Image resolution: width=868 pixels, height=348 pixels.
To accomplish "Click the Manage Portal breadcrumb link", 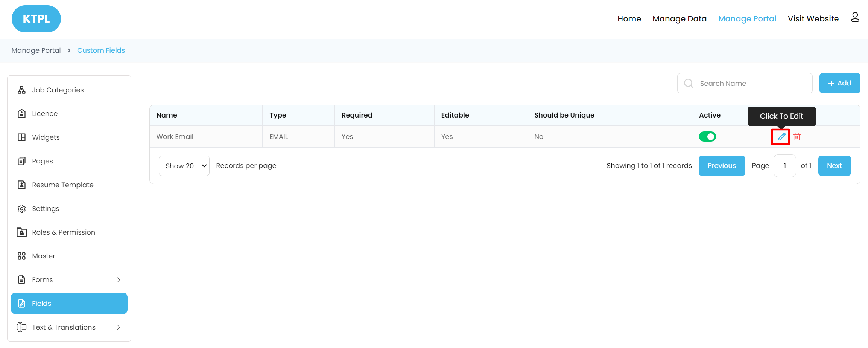I will tap(36, 50).
